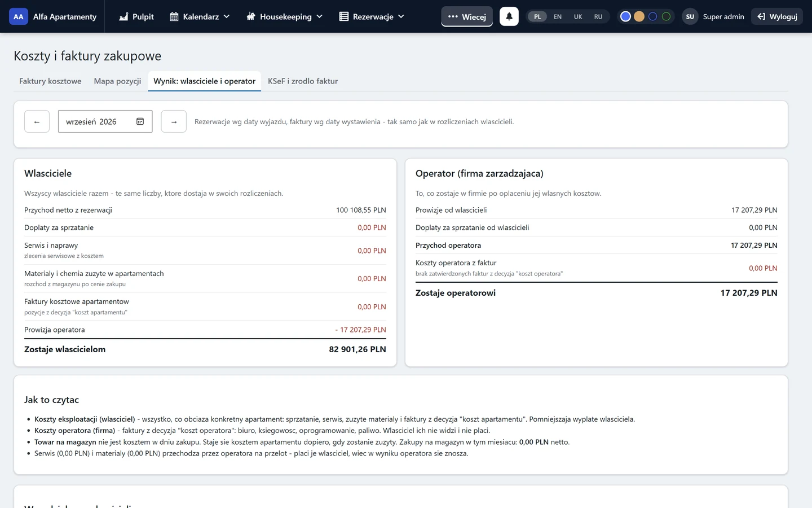Click Prowizje od wlascicieli row label
This screenshot has height=508, width=812.
coord(451,210)
